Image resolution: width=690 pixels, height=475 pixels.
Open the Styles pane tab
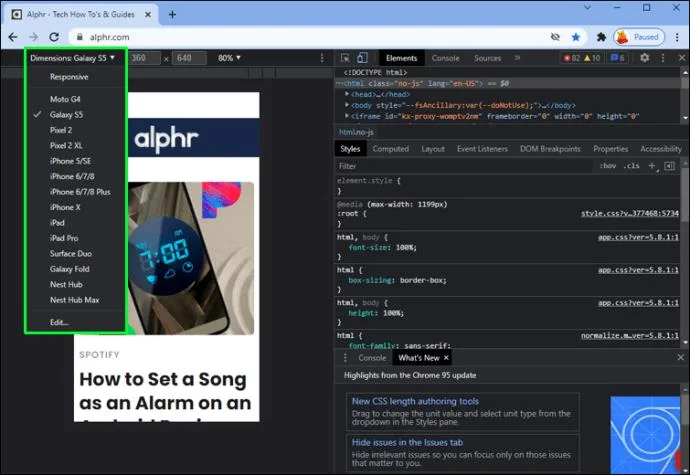[350, 149]
